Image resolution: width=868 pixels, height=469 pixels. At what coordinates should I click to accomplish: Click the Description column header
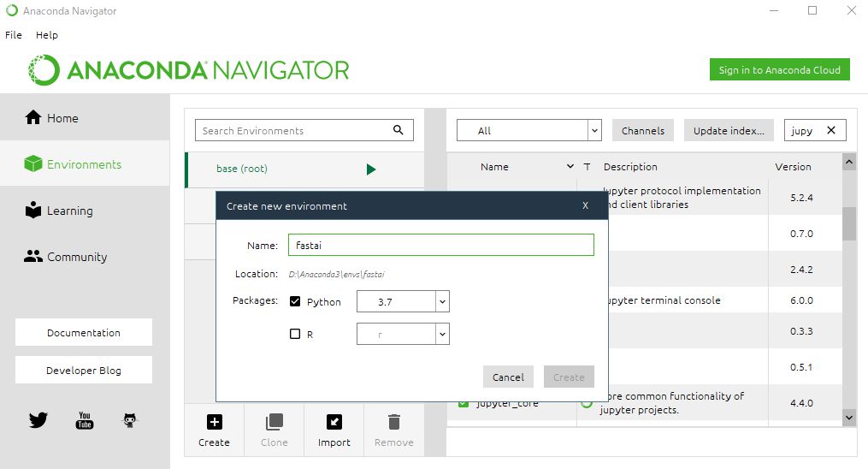[630, 166]
